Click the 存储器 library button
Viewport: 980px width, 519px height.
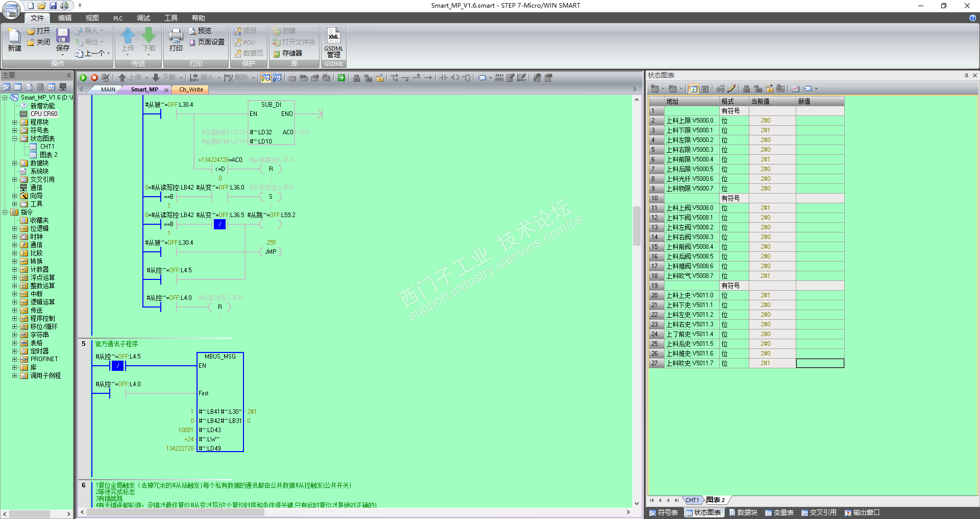(x=287, y=53)
